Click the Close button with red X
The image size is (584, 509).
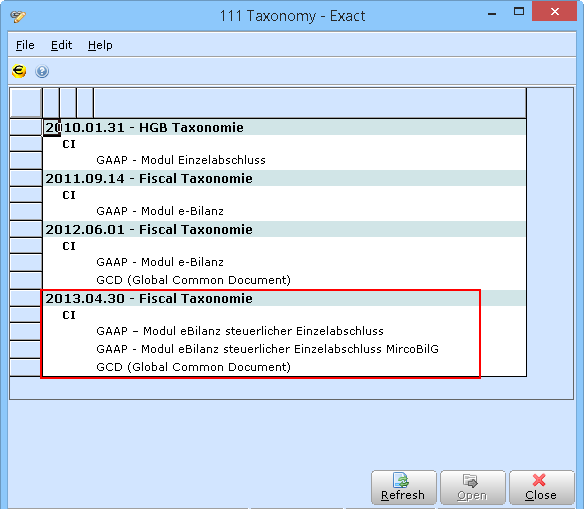541,487
